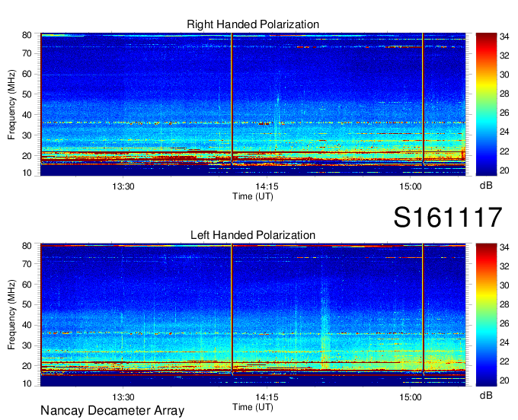Click the "Right Handed Polarization" plot title

click(253, 24)
